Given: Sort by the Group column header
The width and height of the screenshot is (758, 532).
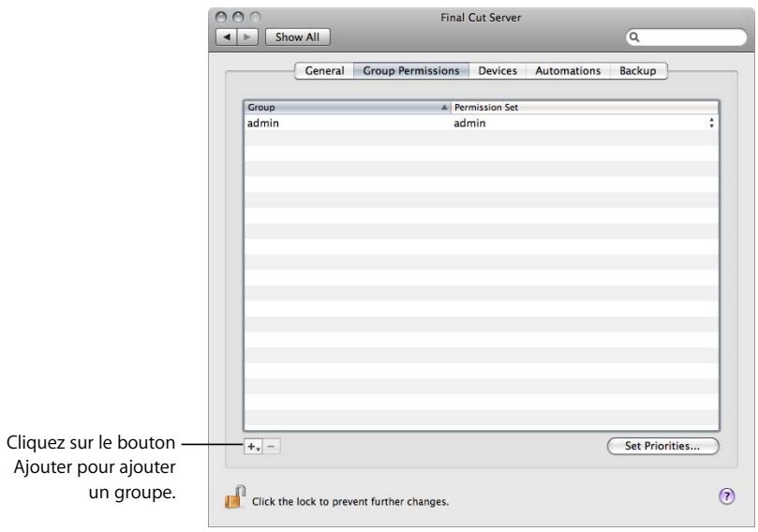Looking at the screenshot, I should tap(348, 108).
